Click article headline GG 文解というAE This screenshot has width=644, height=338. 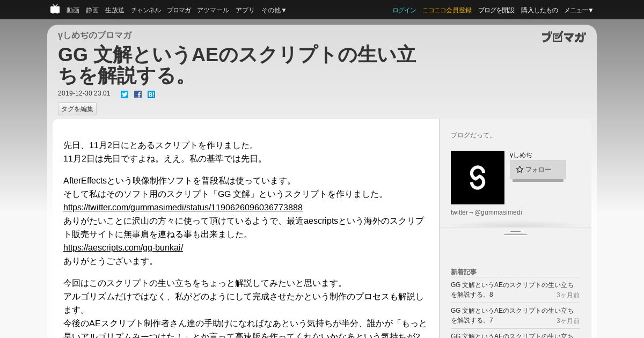(x=237, y=65)
